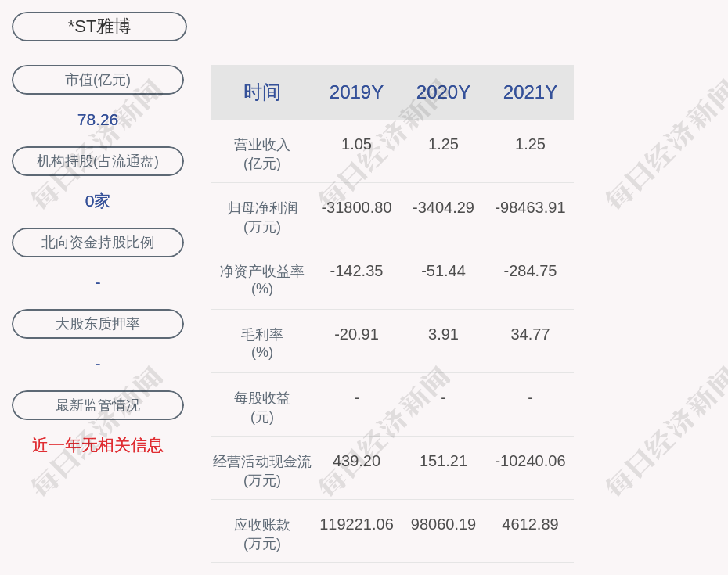The width and height of the screenshot is (728, 575).
Task: Click the *ST雅博 stock name button
Action: pos(99,27)
